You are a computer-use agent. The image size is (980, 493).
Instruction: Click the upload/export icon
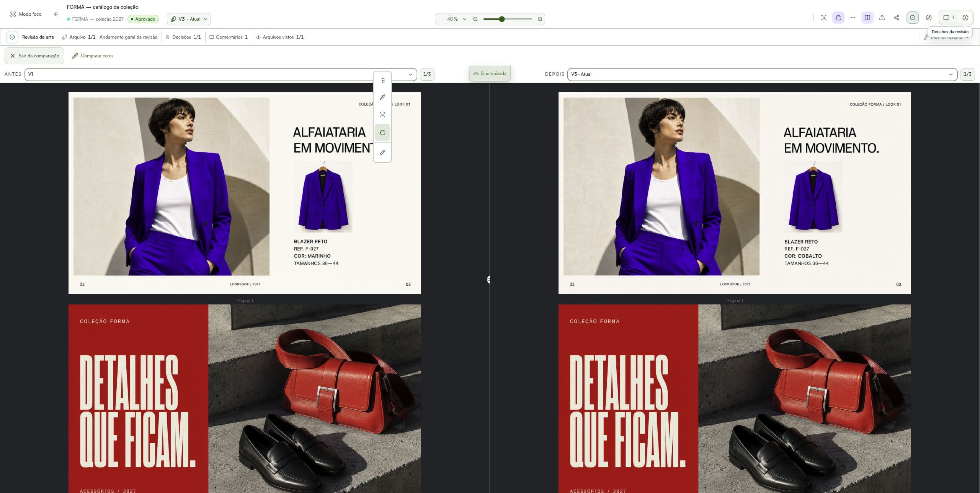coord(882,18)
